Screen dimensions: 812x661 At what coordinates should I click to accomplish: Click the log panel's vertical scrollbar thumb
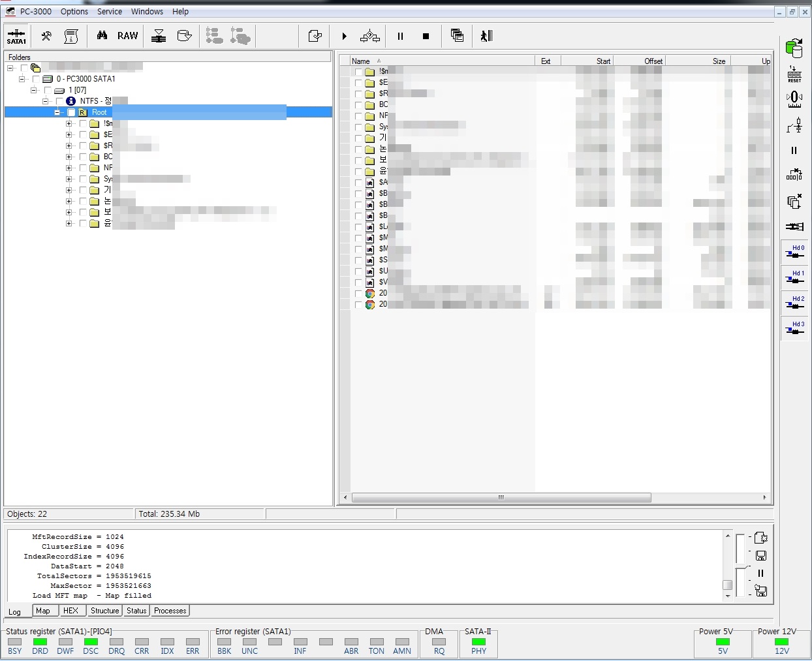coord(727,585)
